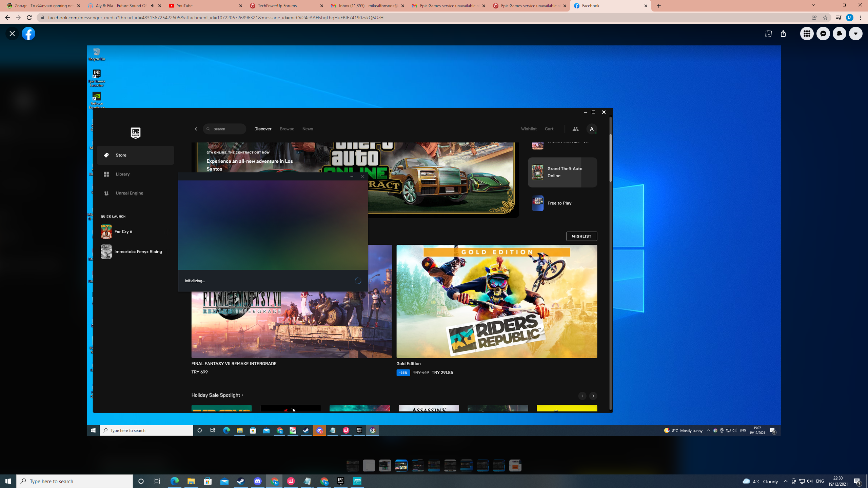Click the outer taskbar search box
The image size is (868, 488).
75,481
